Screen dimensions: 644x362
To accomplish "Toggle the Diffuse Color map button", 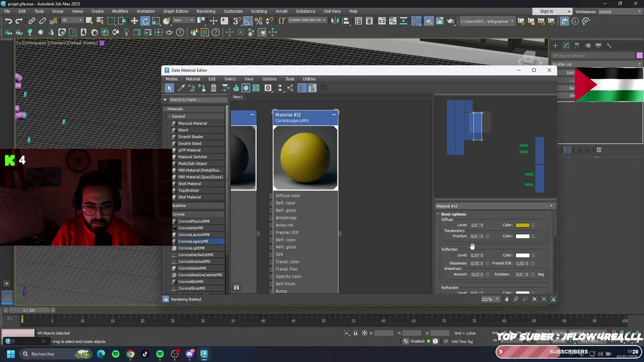I will pyautogui.click(x=533, y=225).
